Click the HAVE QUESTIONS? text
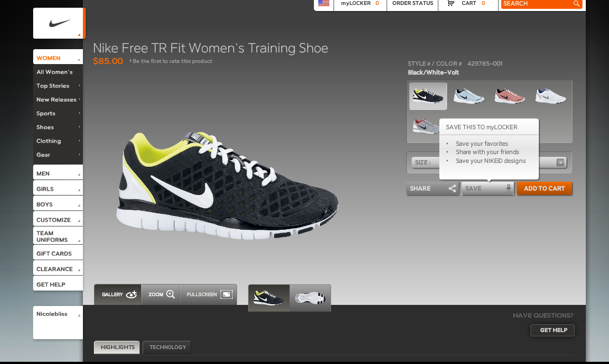Viewport: 609px width, 364px height. tap(543, 315)
